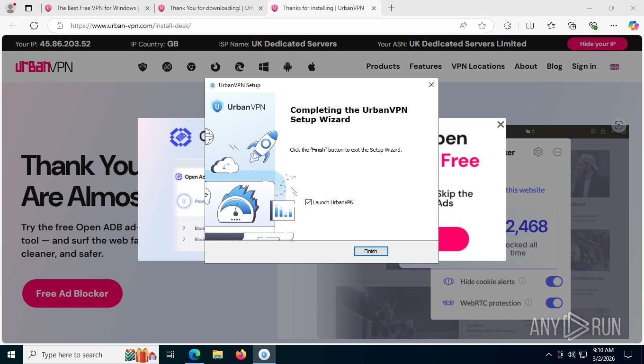
Task: Close the UrbanVPN Setup dialog
Action: tap(431, 85)
